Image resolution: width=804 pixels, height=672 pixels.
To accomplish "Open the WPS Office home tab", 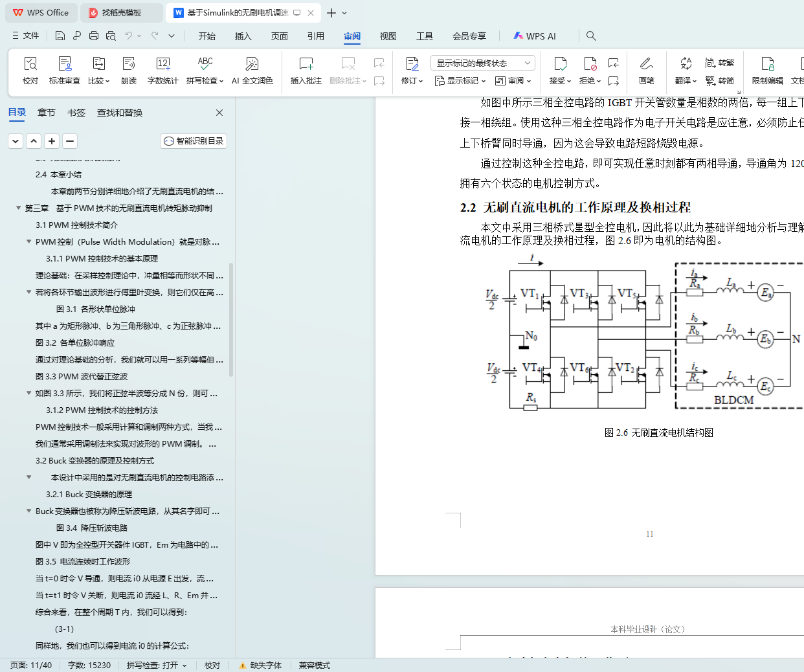I will [x=41, y=12].
